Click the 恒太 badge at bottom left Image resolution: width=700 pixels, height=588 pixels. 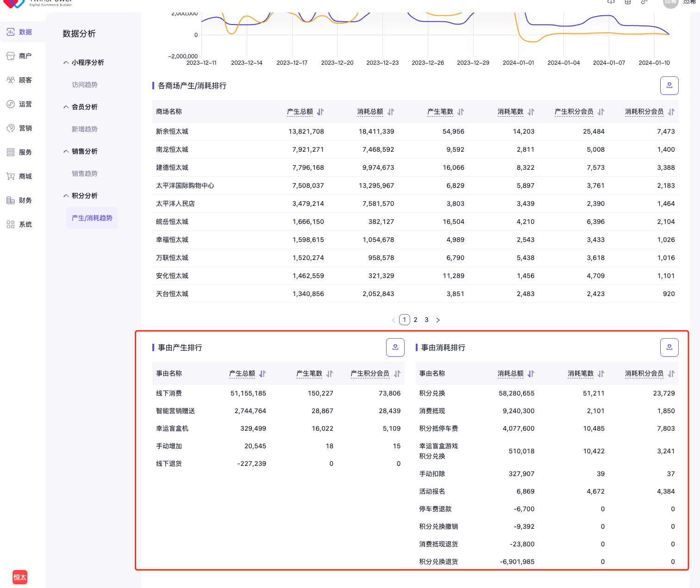pos(20,577)
